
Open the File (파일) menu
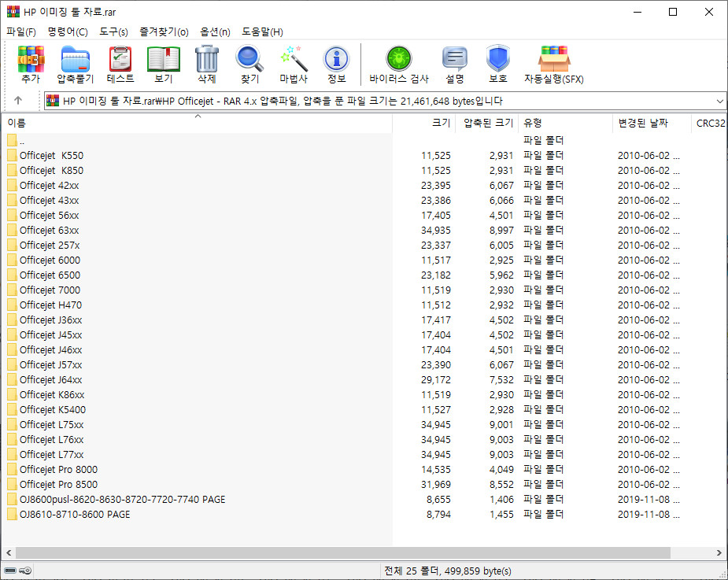click(x=21, y=31)
